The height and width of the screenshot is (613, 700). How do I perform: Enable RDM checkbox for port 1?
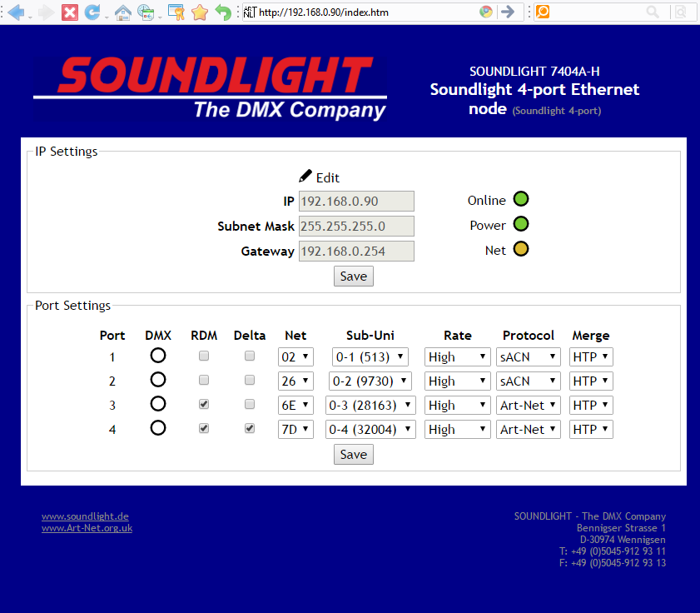click(204, 356)
